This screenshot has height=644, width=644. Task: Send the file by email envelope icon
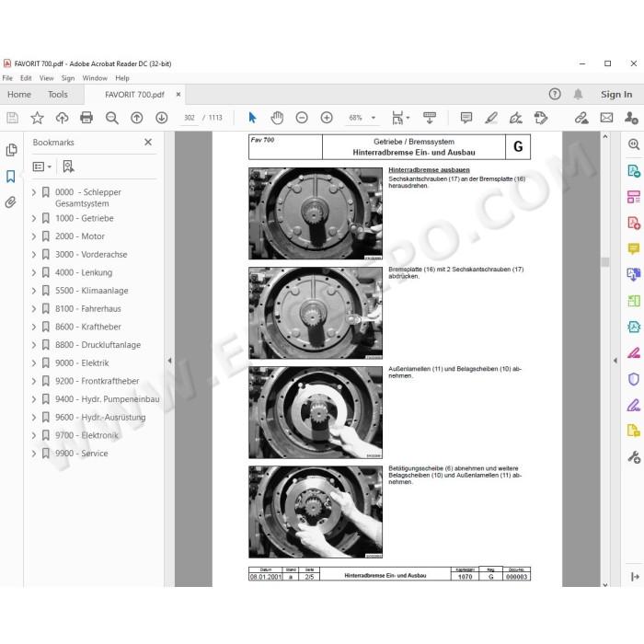[606, 118]
